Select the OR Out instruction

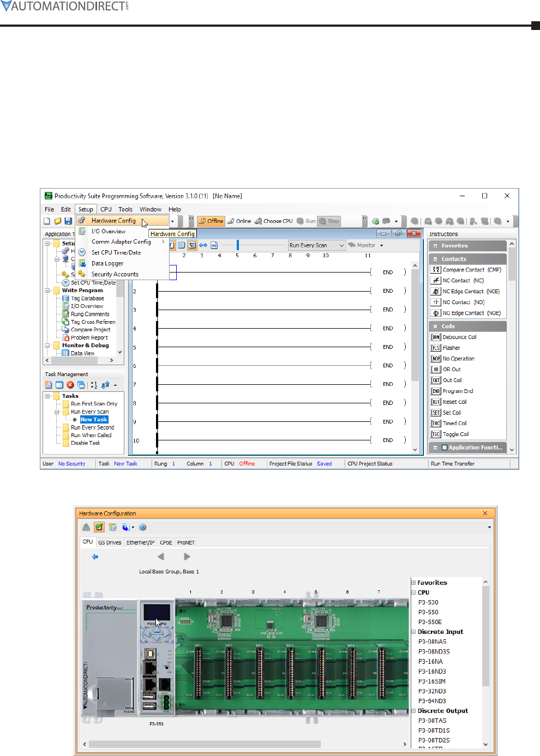pos(447,370)
